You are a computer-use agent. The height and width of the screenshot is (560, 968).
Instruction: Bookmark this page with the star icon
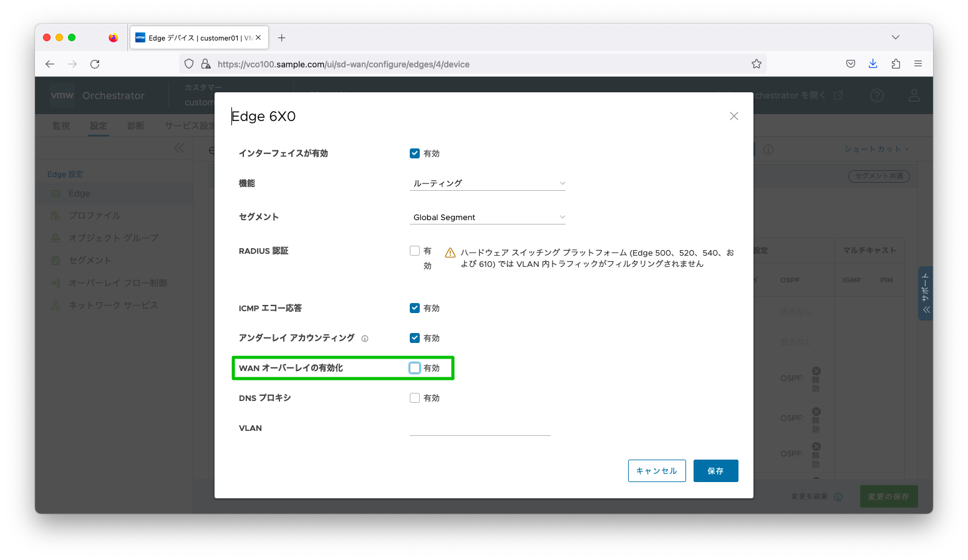click(756, 64)
